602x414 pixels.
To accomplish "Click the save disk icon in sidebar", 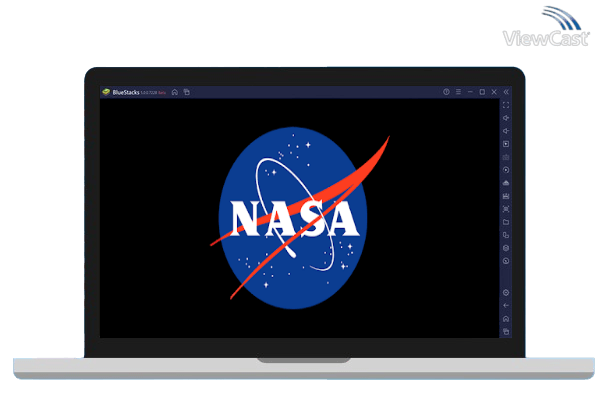I will pos(506,196).
